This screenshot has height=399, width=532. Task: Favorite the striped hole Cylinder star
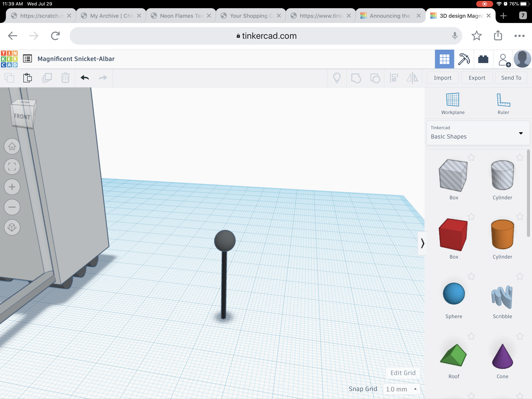pos(520,158)
